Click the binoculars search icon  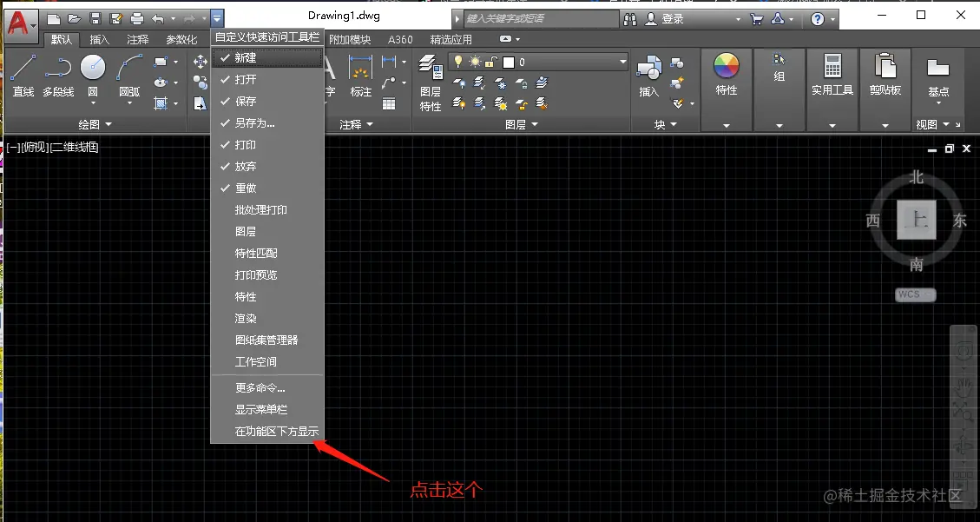630,19
